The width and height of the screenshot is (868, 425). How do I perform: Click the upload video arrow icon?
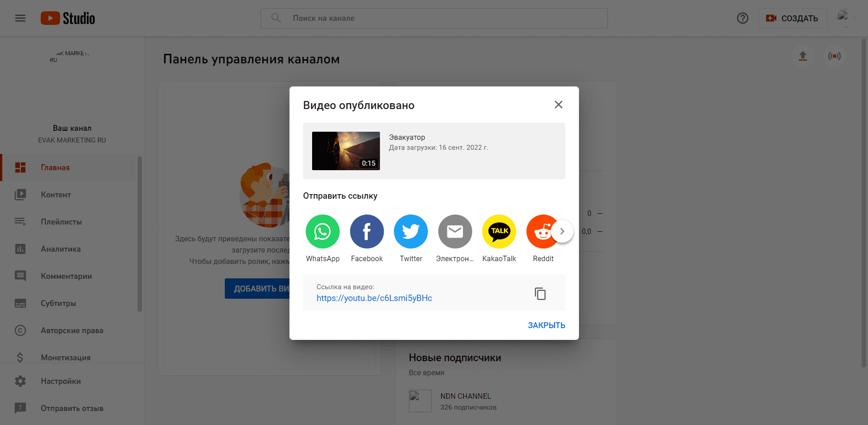point(803,56)
